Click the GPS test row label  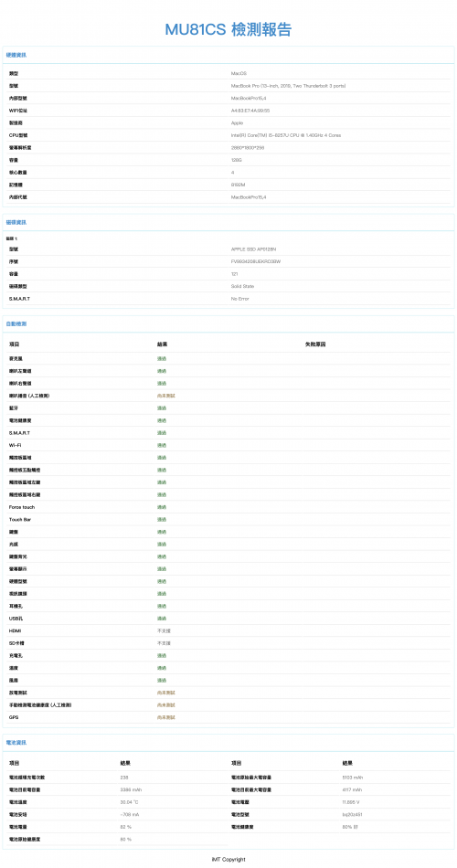[14, 717]
